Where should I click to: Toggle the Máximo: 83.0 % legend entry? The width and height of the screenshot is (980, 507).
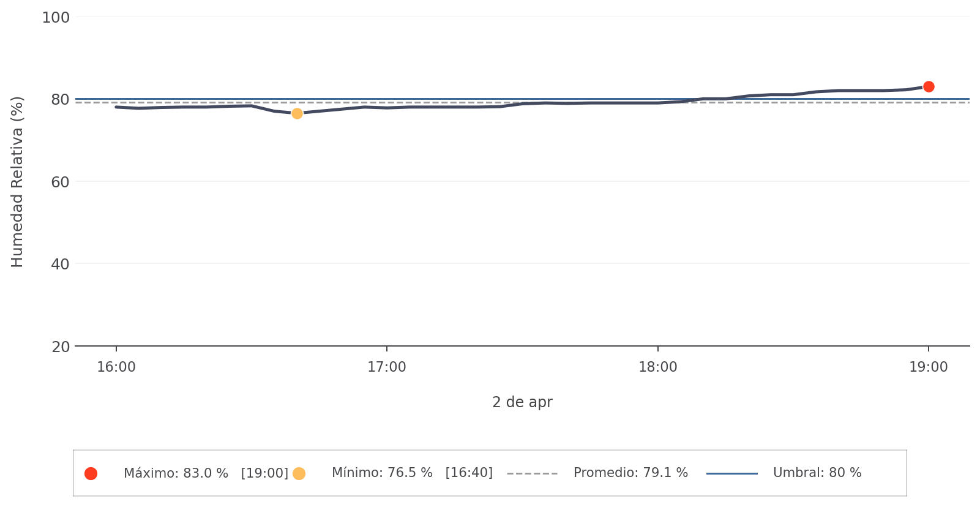point(206,473)
